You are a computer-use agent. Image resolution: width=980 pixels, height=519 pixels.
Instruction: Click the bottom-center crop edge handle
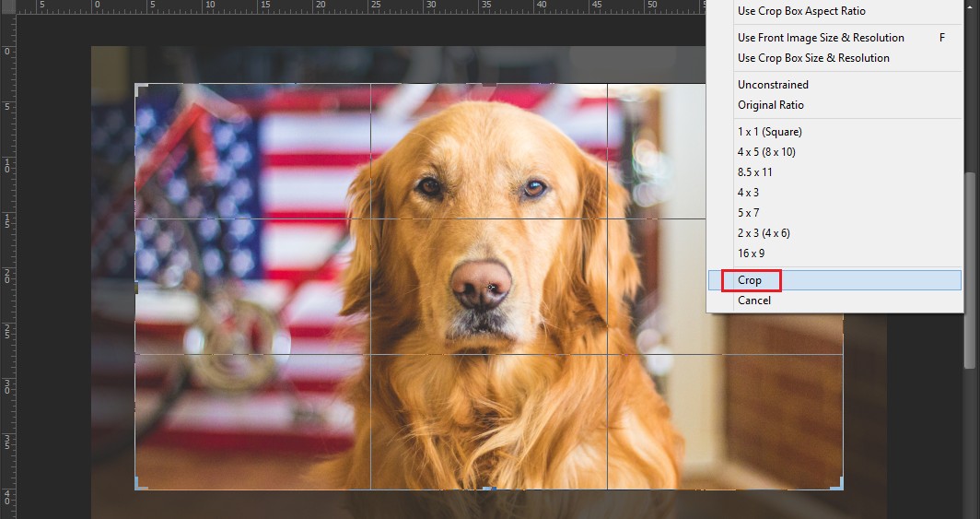(x=489, y=489)
